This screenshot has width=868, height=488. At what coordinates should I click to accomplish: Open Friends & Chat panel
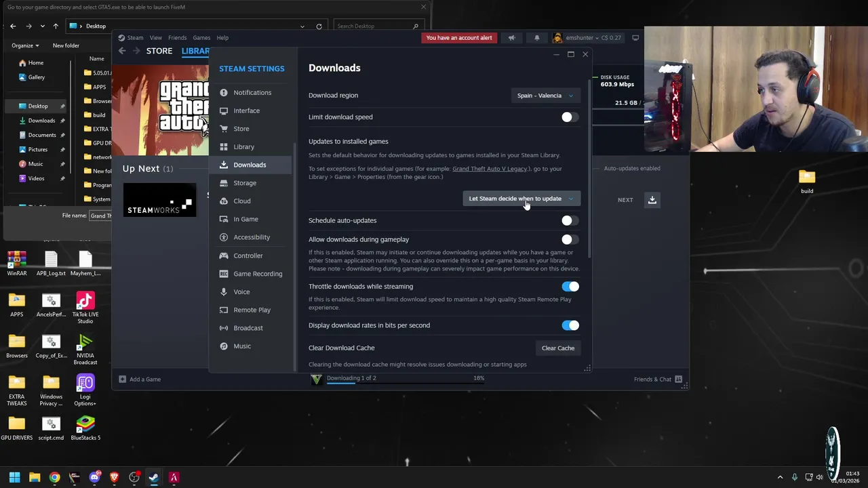tap(658, 380)
